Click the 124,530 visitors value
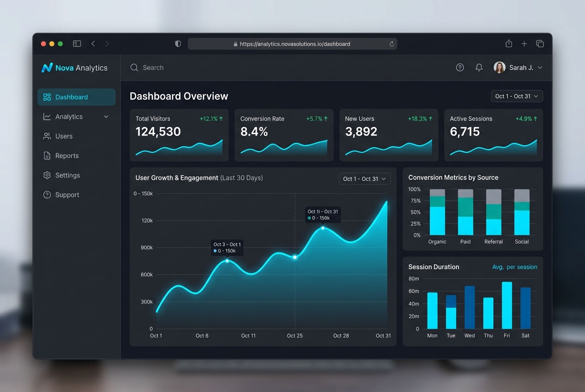The width and height of the screenshot is (585, 392). pyautogui.click(x=158, y=132)
